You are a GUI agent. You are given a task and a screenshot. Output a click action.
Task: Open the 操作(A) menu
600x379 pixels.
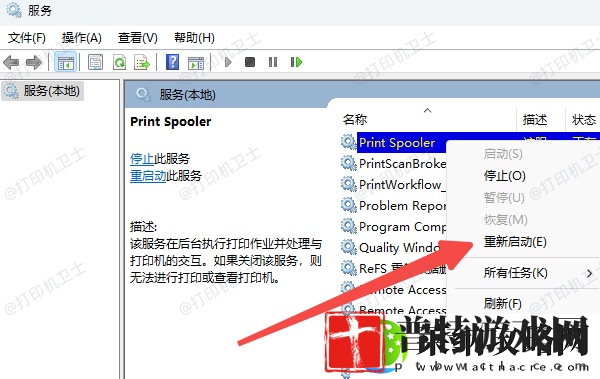click(x=82, y=38)
